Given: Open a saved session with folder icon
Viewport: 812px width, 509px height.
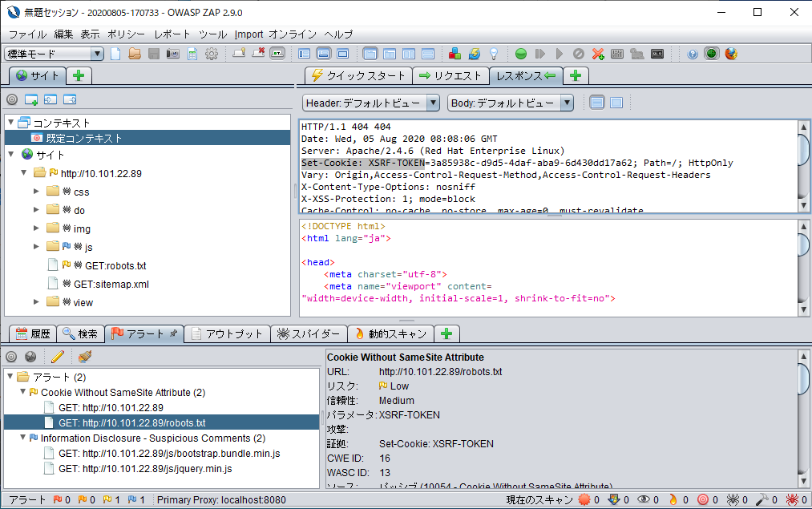Looking at the screenshot, I should 135,54.
